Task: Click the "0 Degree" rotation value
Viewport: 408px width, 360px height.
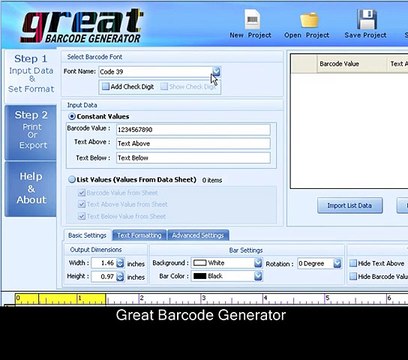Action: (x=311, y=264)
